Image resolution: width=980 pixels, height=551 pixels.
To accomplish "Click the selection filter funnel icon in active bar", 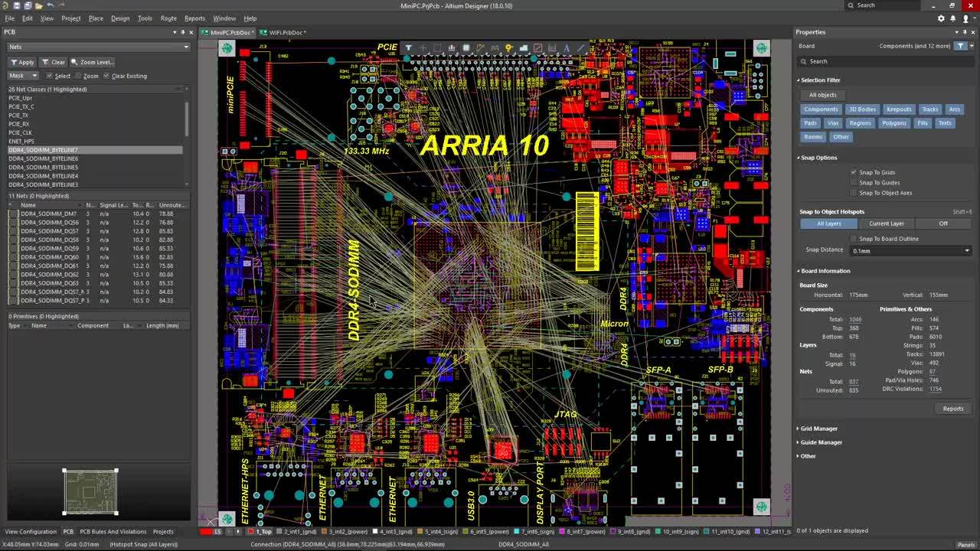I will click(x=408, y=47).
